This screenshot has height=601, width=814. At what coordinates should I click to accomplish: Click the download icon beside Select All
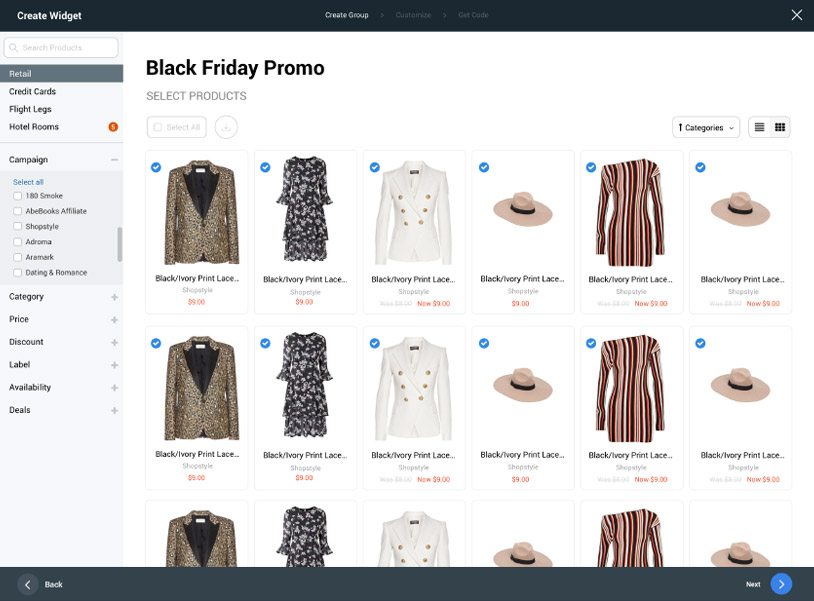pyautogui.click(x=226, y=127)
